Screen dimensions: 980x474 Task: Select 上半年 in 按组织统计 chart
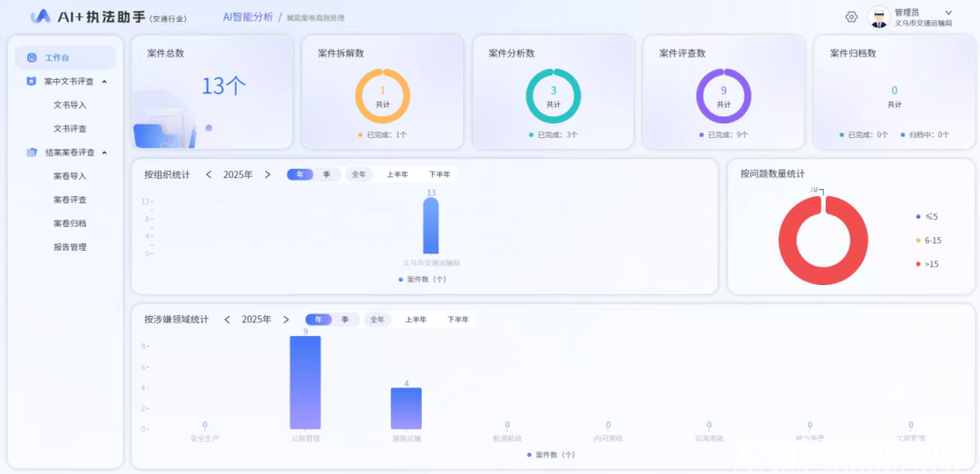pyautogui.click(x=397, y=174)
